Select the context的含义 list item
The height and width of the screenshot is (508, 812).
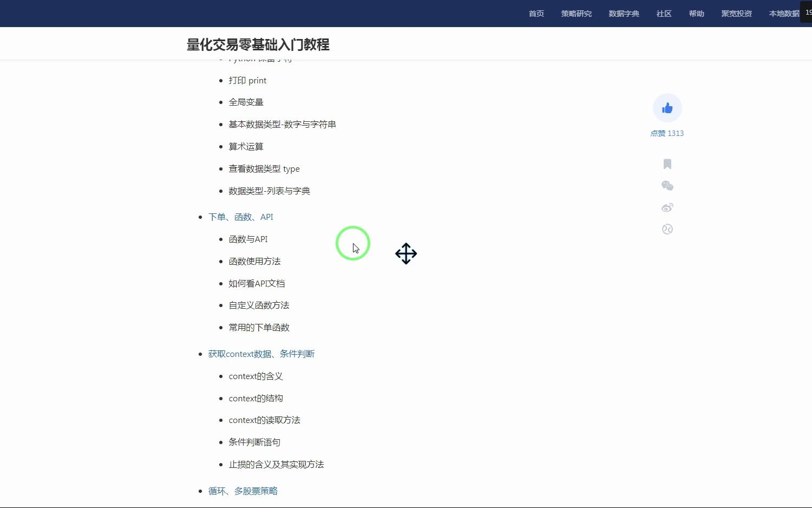[256, 376]
